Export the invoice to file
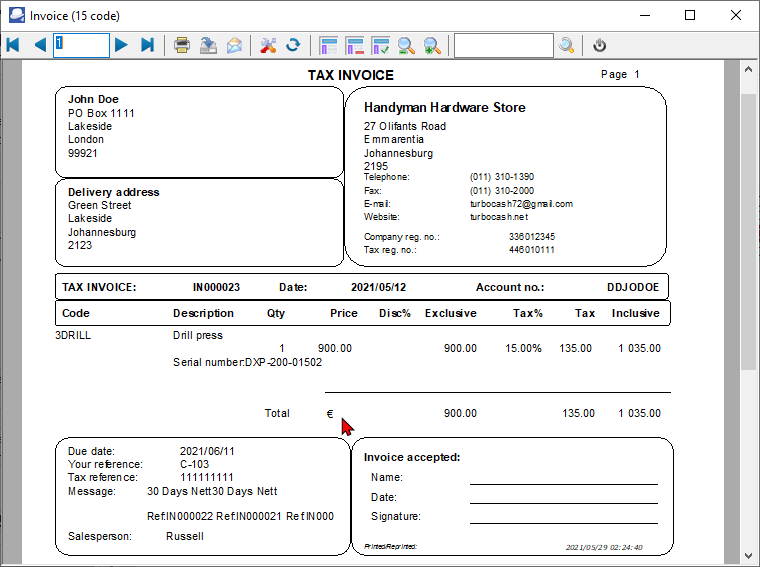 (208, 45)
